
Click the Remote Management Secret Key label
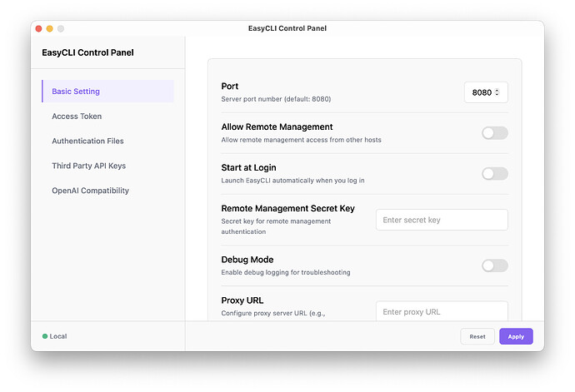pyautogui.click(x=287, y=208)
